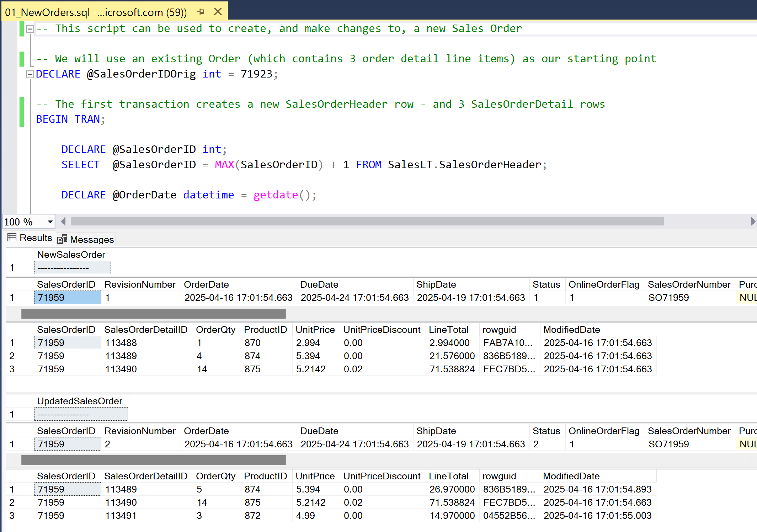Image resolution: width=757 pixels, height=532 pixels.
Task: Click the RevisionNumber header in first header grid
Action: (140, 284)
